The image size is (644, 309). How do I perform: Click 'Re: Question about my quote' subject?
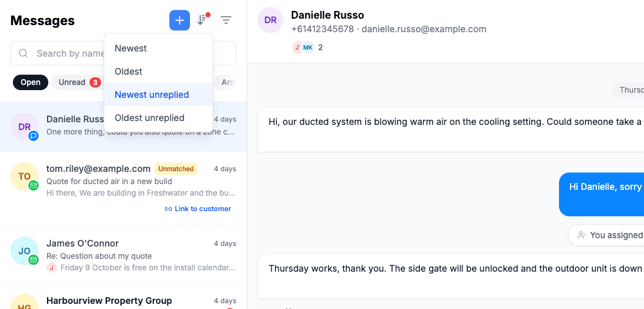[x=99, y=256]
